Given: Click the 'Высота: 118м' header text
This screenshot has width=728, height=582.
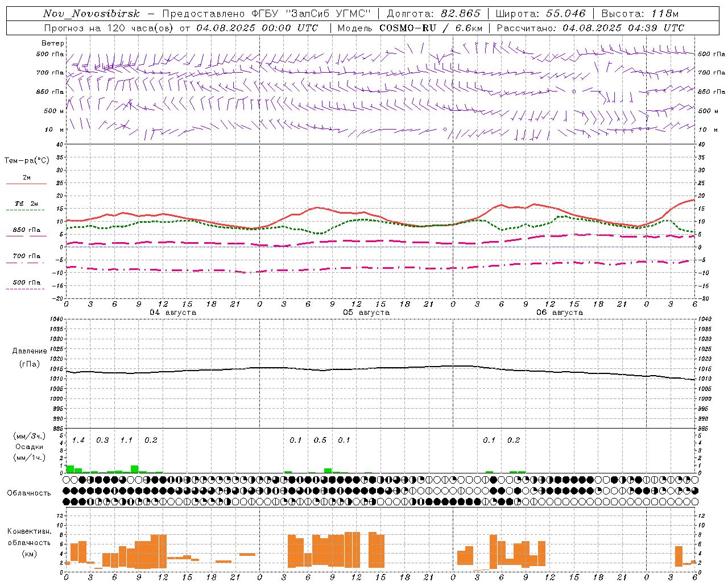Looking at the screenshot, I should (x=640, y=14).
